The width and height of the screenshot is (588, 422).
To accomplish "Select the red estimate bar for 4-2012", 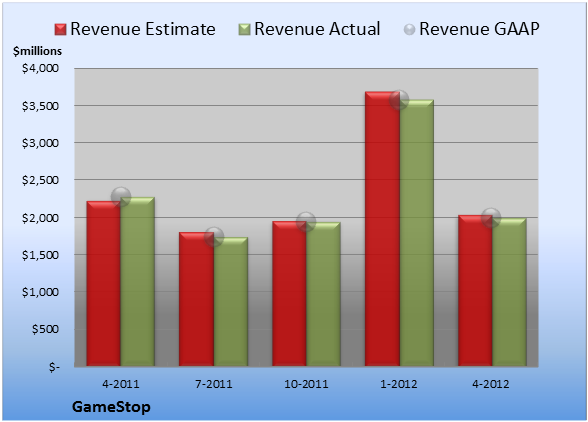I will coord(475,291).
